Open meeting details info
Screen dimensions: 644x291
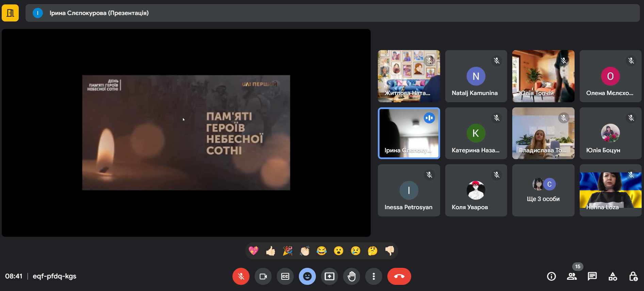pos(551,276)
